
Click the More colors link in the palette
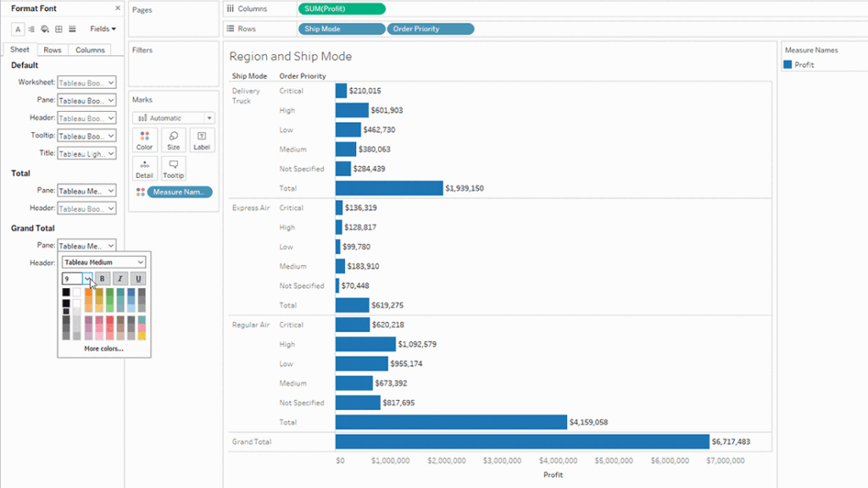click(103, 348)
